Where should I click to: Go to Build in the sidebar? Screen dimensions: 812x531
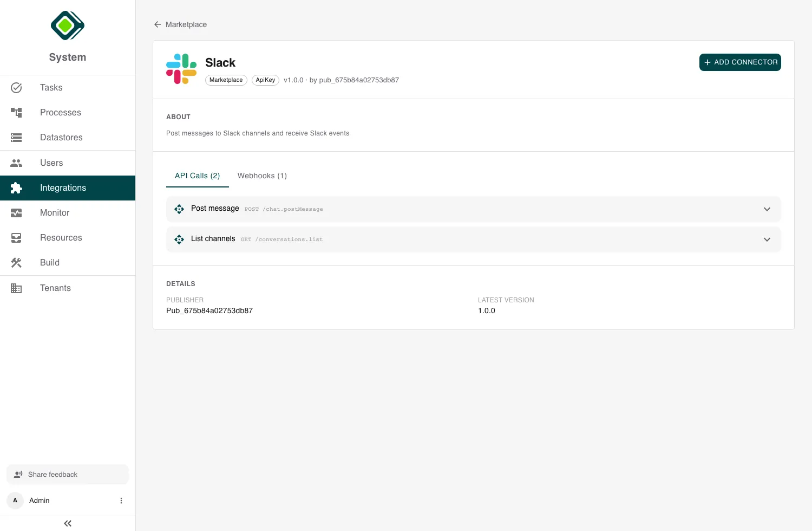(68, 263)
